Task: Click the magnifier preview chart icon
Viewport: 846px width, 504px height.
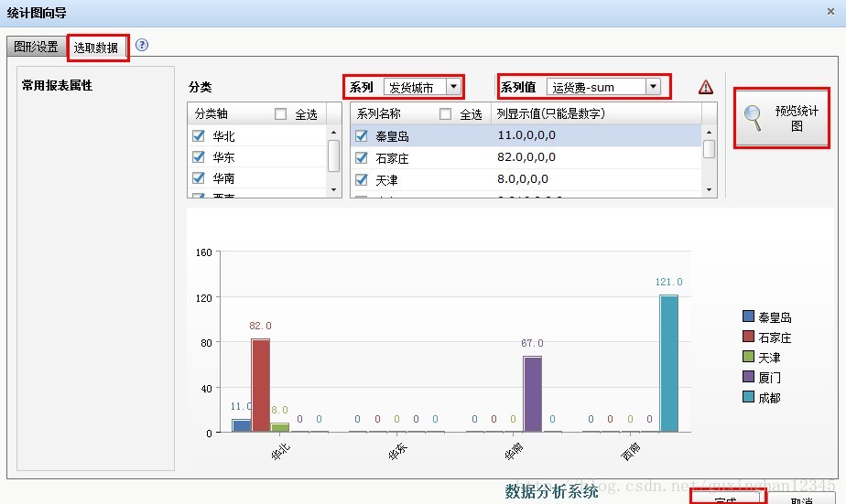Action: (752, 118)
